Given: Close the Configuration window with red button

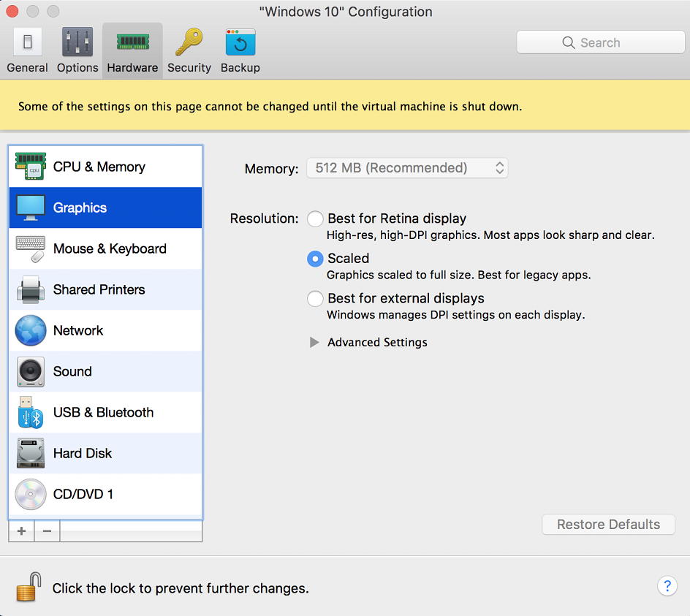Looking at the screenshot, I should coord(12,11).
